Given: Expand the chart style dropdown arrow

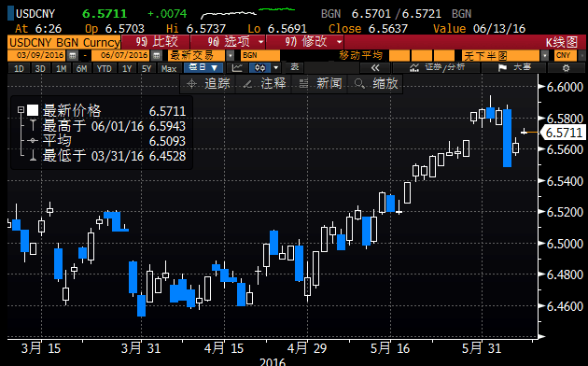Looking at the screenshot, I should point(276,68).
